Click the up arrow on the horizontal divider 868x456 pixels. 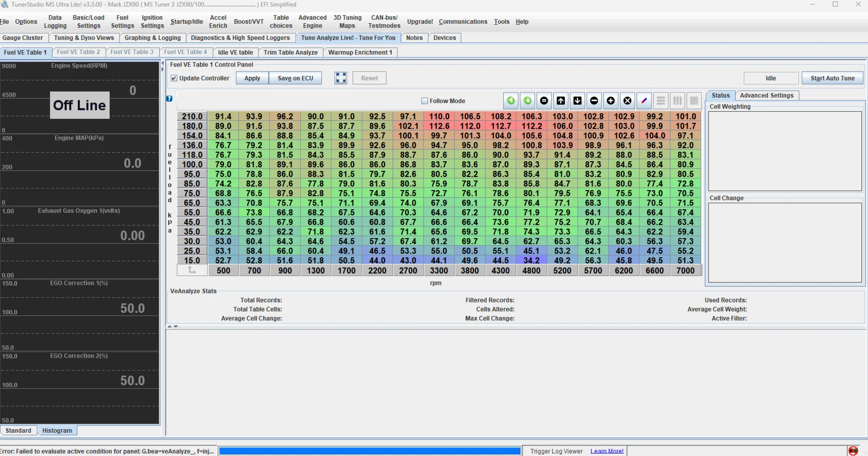pos(170,327)
